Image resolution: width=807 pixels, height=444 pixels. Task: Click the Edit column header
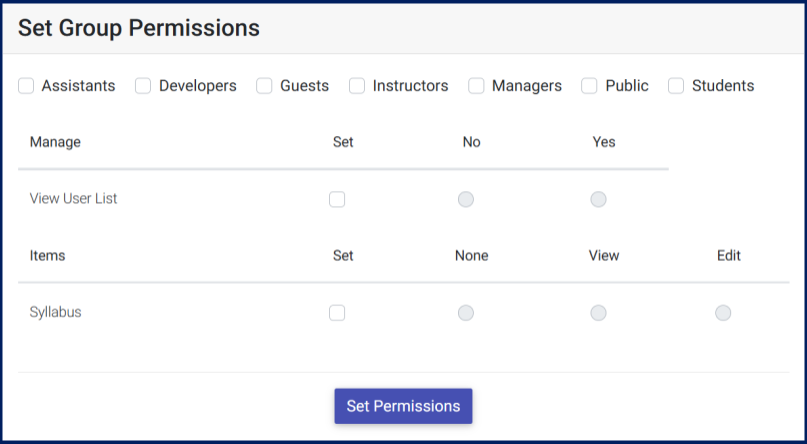pyautogui.click(x=729, y=256)
